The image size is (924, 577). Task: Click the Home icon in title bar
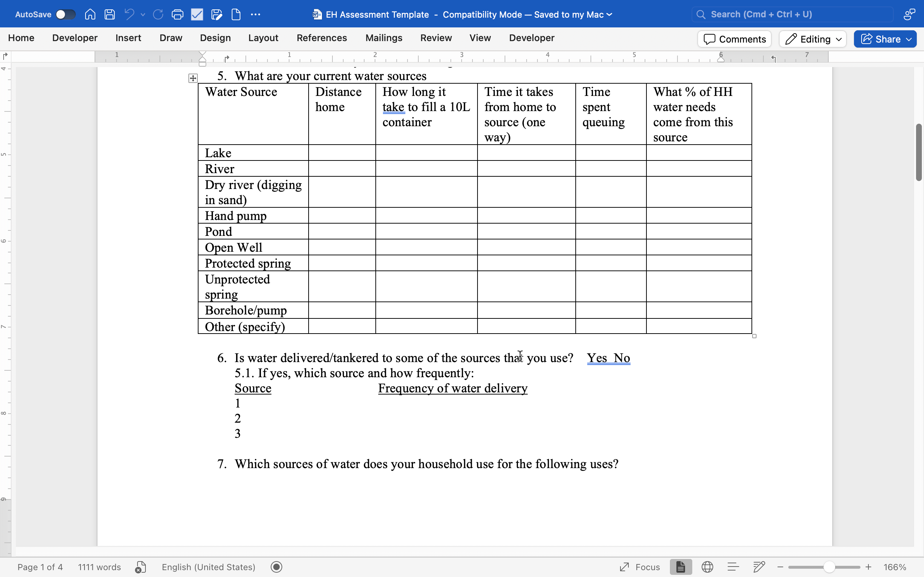(90, 14)
